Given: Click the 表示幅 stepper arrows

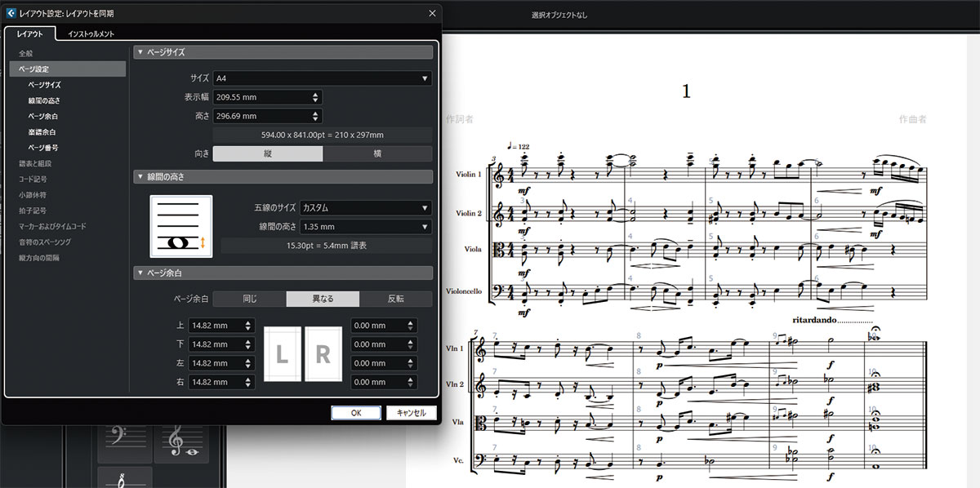Looking at the screenshot, I should [x=316, y=97].
